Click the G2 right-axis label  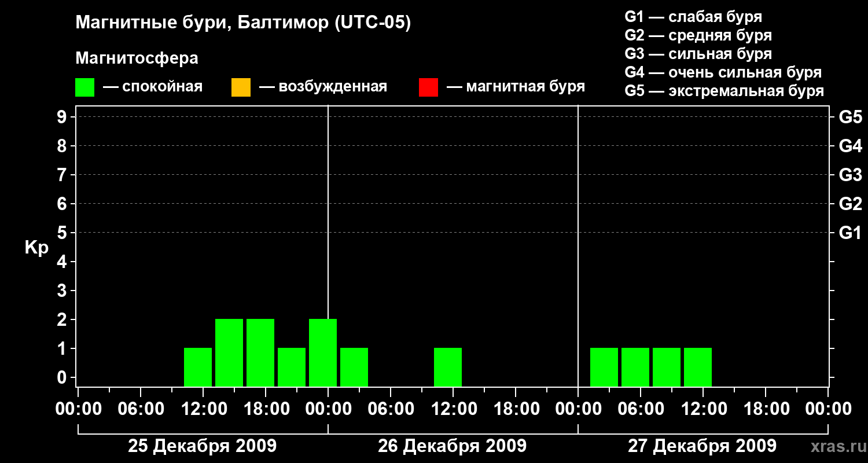point(850,204)
